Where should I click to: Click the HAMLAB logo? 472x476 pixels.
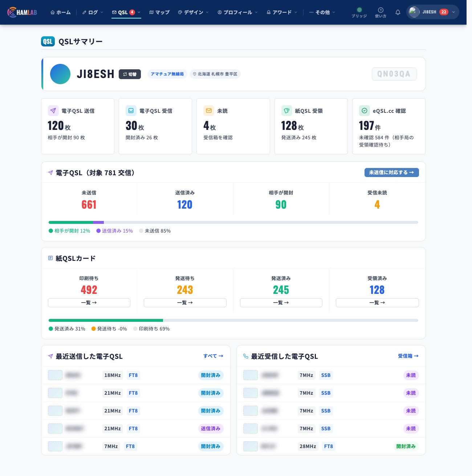pos(22,12)
